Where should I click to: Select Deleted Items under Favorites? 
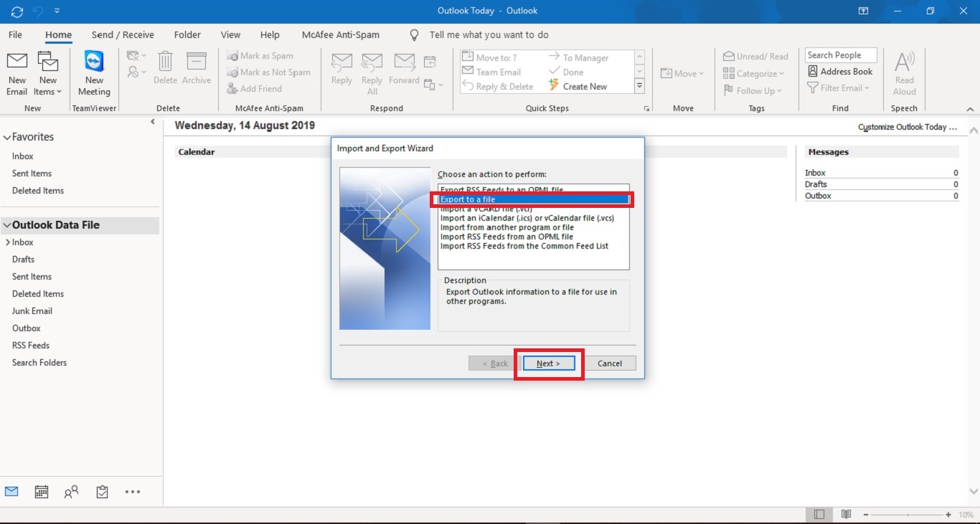coord(38,191)
